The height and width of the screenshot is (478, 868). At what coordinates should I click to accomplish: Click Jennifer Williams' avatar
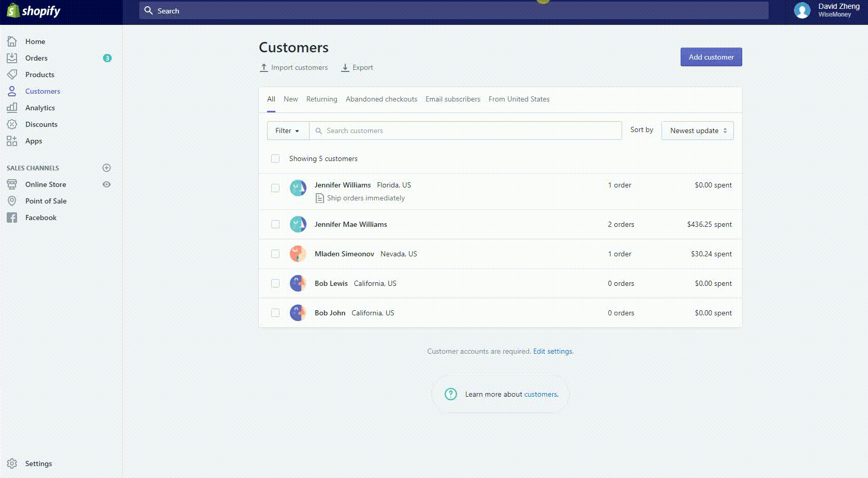click(298, 188)
